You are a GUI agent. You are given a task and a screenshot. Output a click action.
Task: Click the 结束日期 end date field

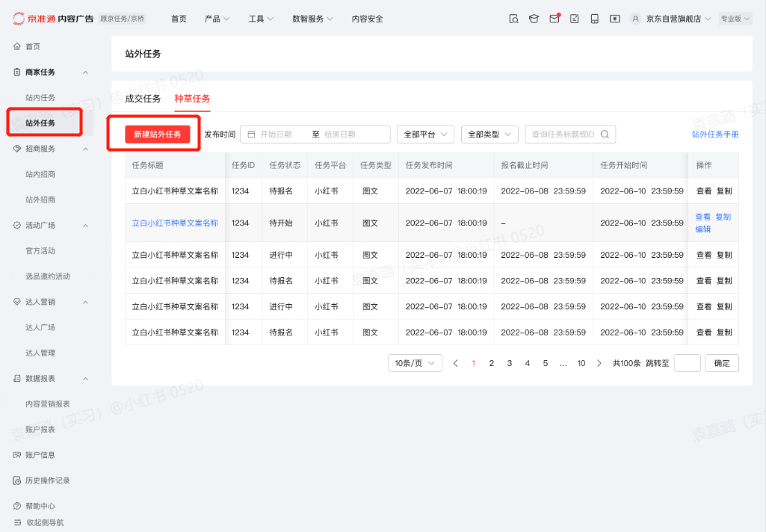coord(340,134)
